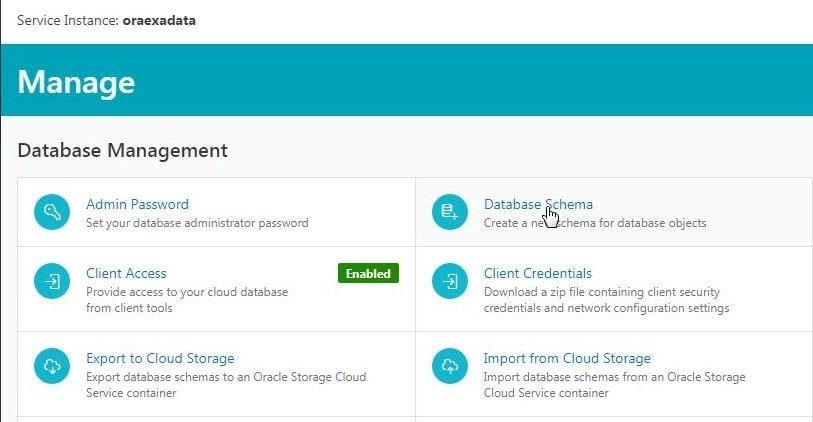
Task: Click the Import from Cloud Storage upload icon
Action: pos(450,366)
